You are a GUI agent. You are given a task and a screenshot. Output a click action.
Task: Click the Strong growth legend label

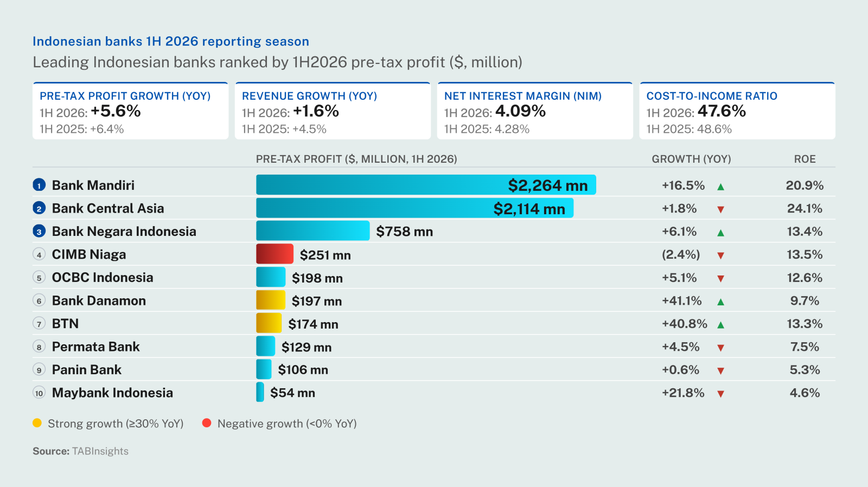pos(116,424)
